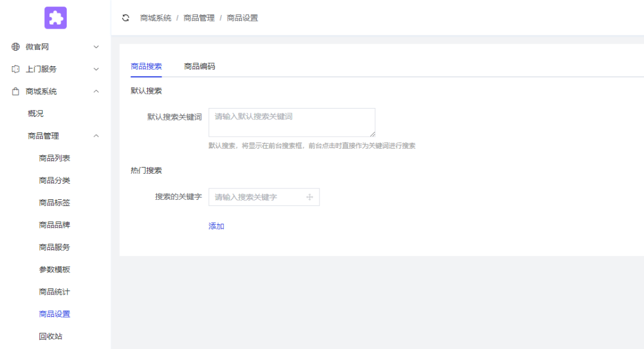
Task: Collapse the 商城系统 menu chevron
Action: [x=96, y=91]
